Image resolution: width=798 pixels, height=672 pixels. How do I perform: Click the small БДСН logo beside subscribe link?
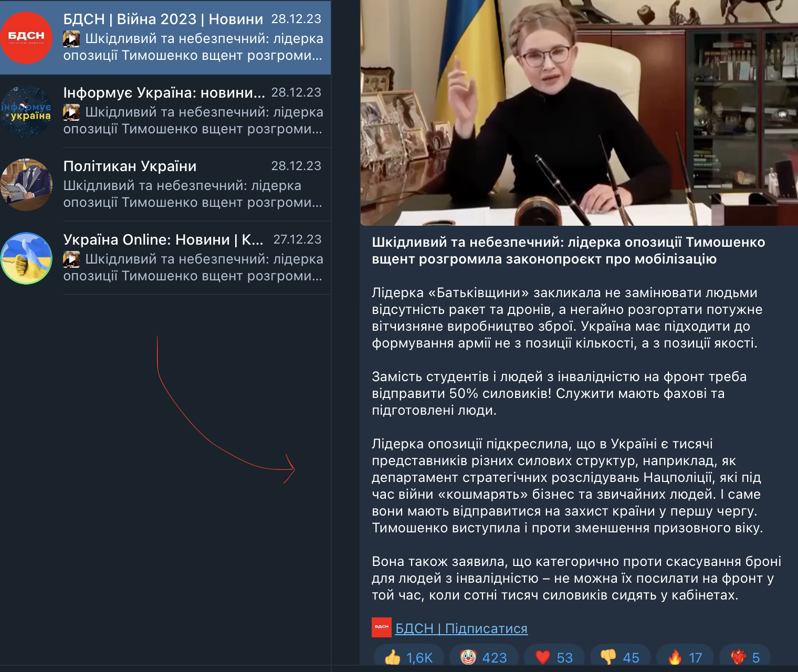coord(382,627)
